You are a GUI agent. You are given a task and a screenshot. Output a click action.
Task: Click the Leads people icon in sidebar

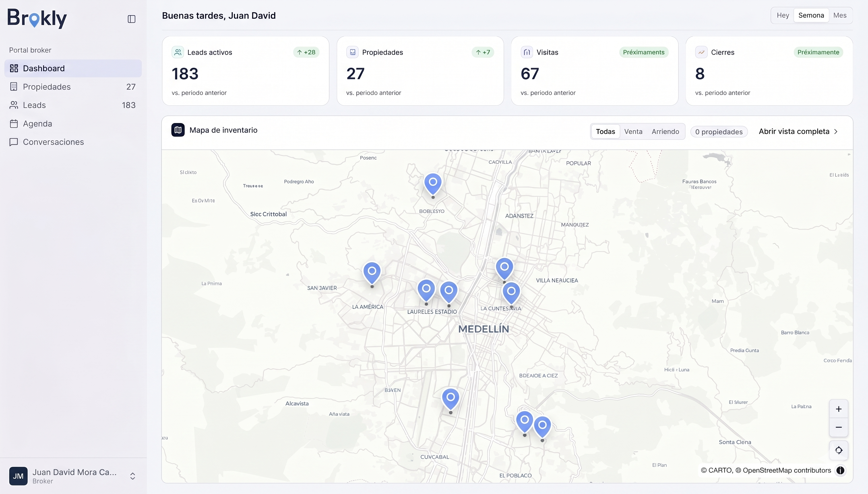coord(14,105)
